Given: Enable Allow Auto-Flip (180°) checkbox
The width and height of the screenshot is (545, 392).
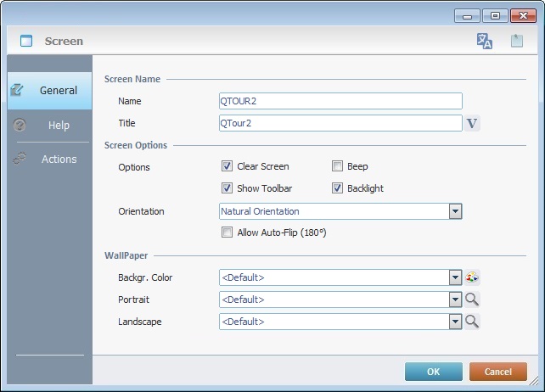Looking at the screenshot, I should click(227, 232).
